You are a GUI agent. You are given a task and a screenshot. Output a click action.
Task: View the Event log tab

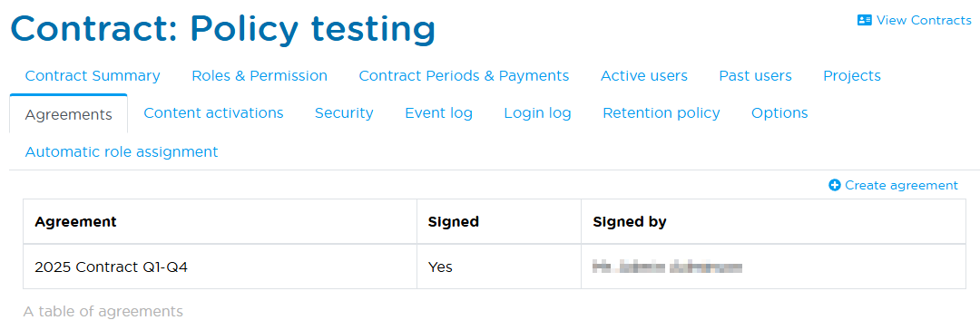[x=439, y=113]
